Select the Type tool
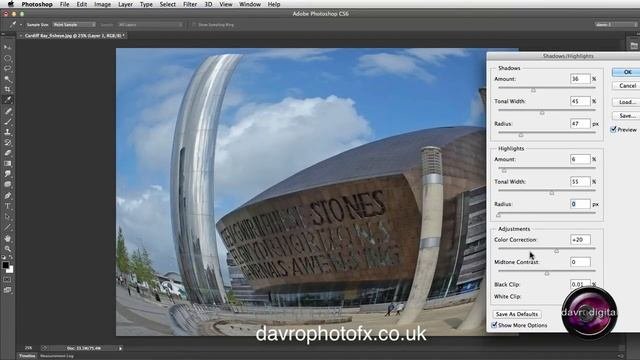Viewport: 640px width, 360px height. click(7, 207)
